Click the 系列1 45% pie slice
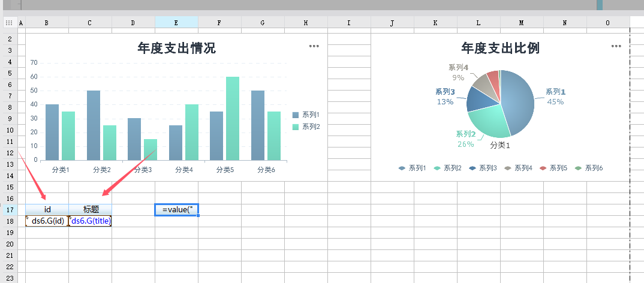The image size is (644, 283). 518,103
